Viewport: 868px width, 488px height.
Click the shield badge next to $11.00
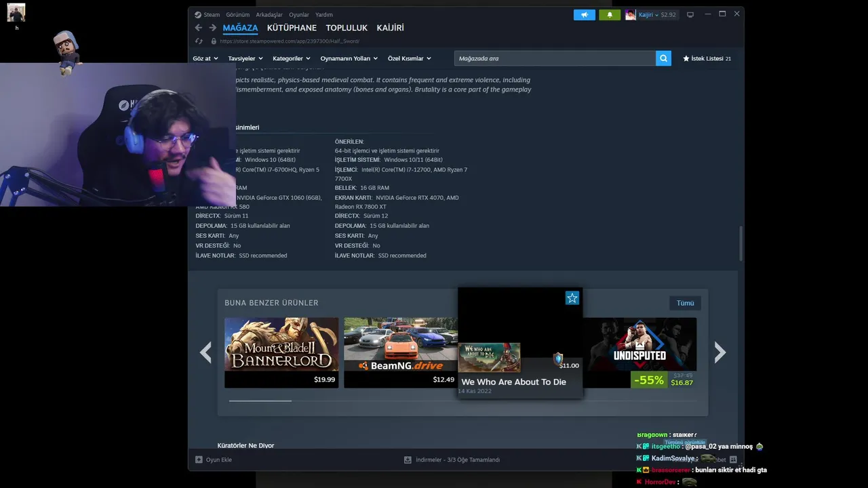558,359
